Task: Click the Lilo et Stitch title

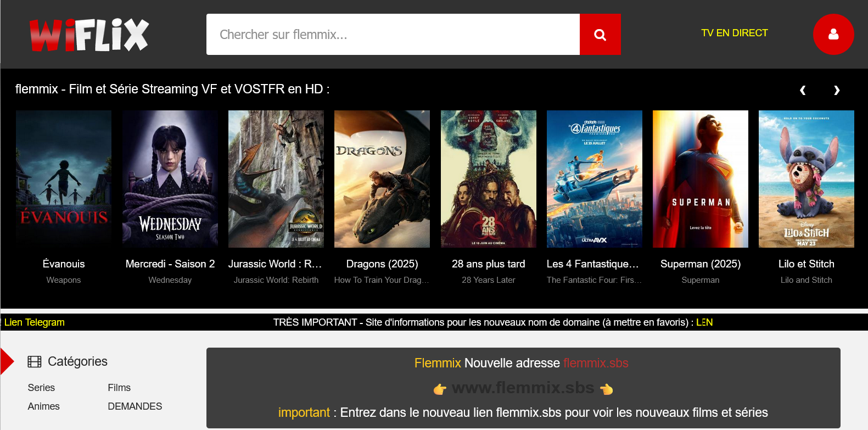Action: click(807, 264)
